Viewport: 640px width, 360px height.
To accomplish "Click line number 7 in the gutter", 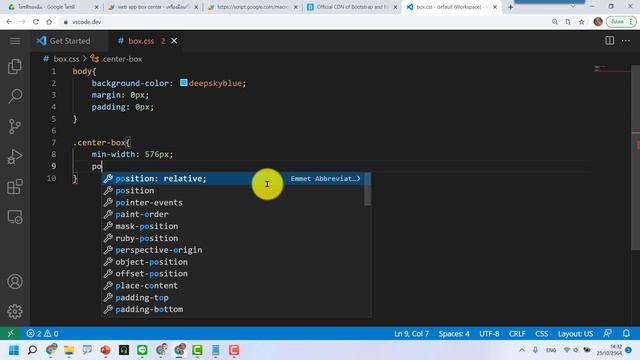I will [x=53, y=142].
